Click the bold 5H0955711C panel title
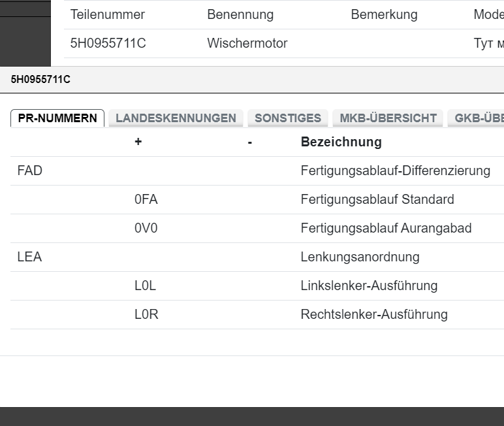Screen dimensions: 504x426 (x=40, y=80)
